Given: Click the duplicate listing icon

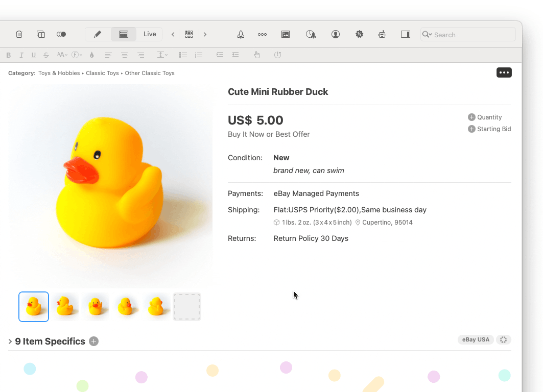Looking at the screenshot, I should pyautogui.click(x=41, y=34).
